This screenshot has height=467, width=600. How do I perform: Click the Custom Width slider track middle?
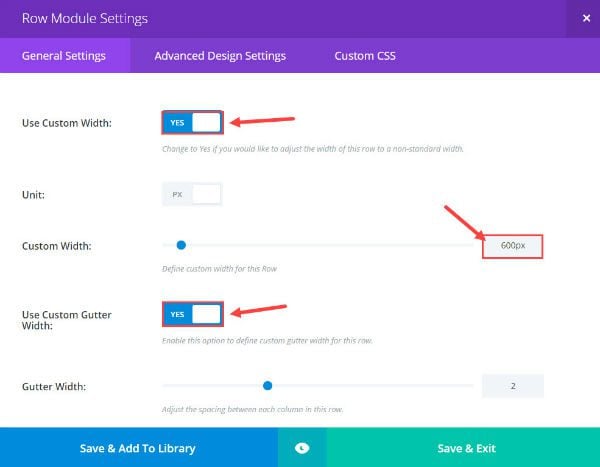[318, 245]
